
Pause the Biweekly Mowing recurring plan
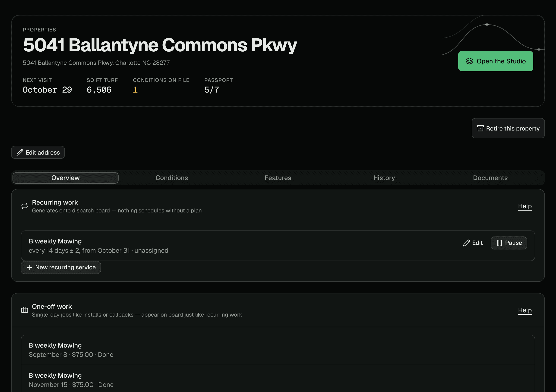509,243
